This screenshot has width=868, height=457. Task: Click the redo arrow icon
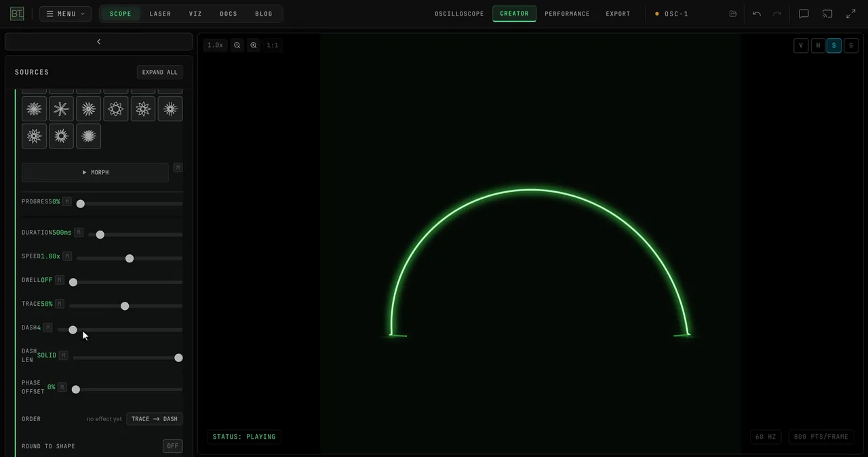(x=777, y=14)
